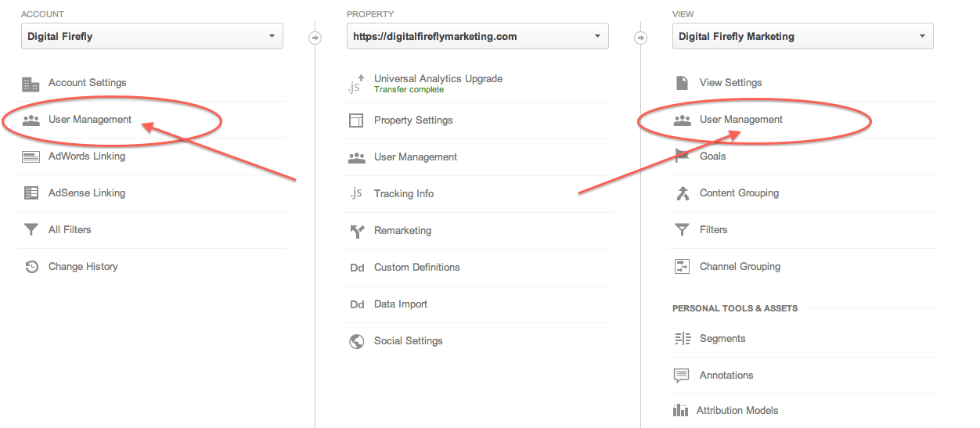Click the PERSONAL TOOLS & ASSETS heading
This screenshot has width=980, height=428.
[x=735, y=308]
